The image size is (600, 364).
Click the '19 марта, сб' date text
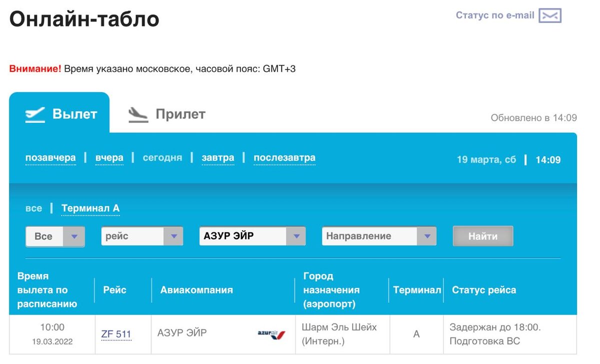486,160
